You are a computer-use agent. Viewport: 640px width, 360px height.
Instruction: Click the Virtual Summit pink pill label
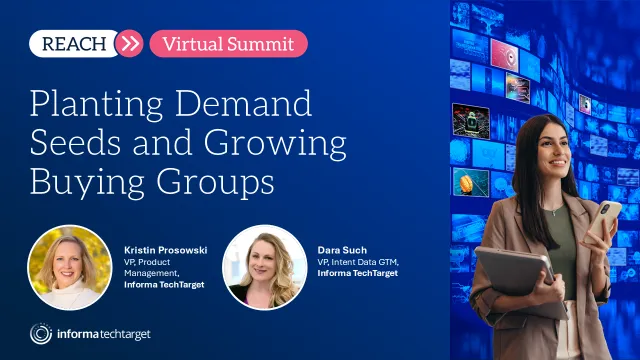click(x=229, y=44)
